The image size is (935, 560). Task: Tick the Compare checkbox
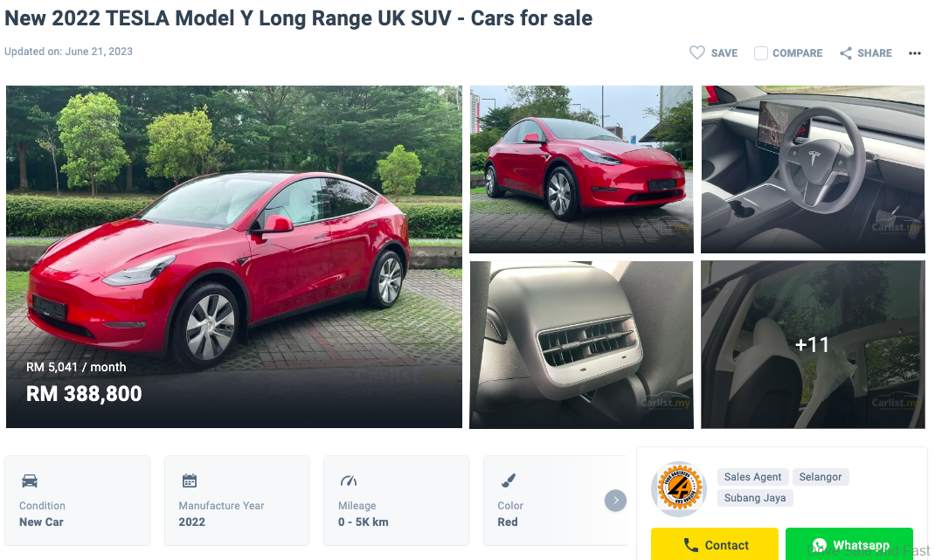[761, 53]
